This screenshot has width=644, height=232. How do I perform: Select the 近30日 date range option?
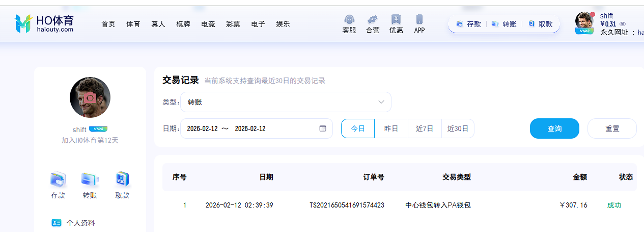coord(458,128)
